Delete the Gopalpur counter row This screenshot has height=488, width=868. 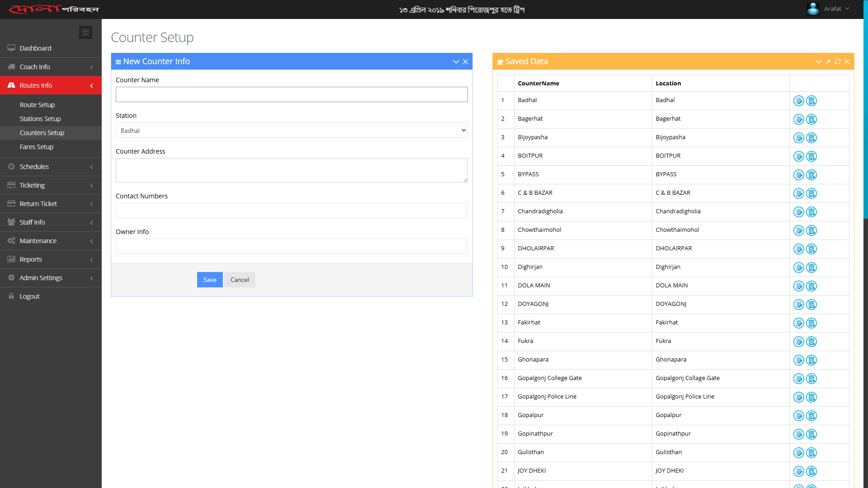click(x=811, y=416)
